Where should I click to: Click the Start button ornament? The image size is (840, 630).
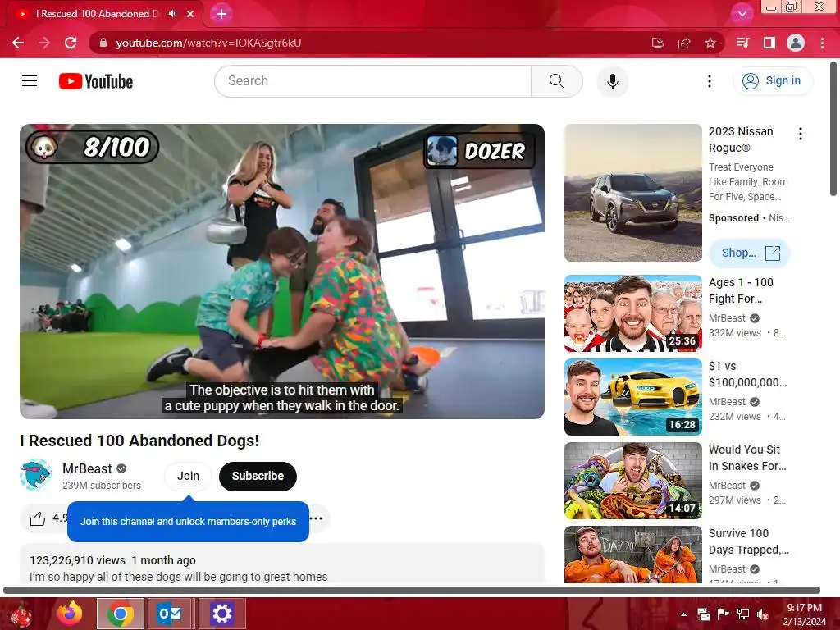(x=21, y=615)
